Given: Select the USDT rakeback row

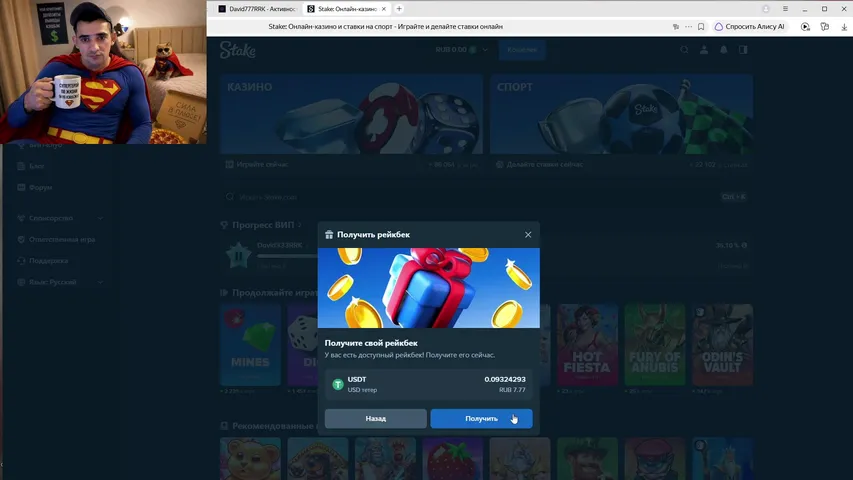Looking at the screenshot, I should pyautogui.click(x=429, y=384).
